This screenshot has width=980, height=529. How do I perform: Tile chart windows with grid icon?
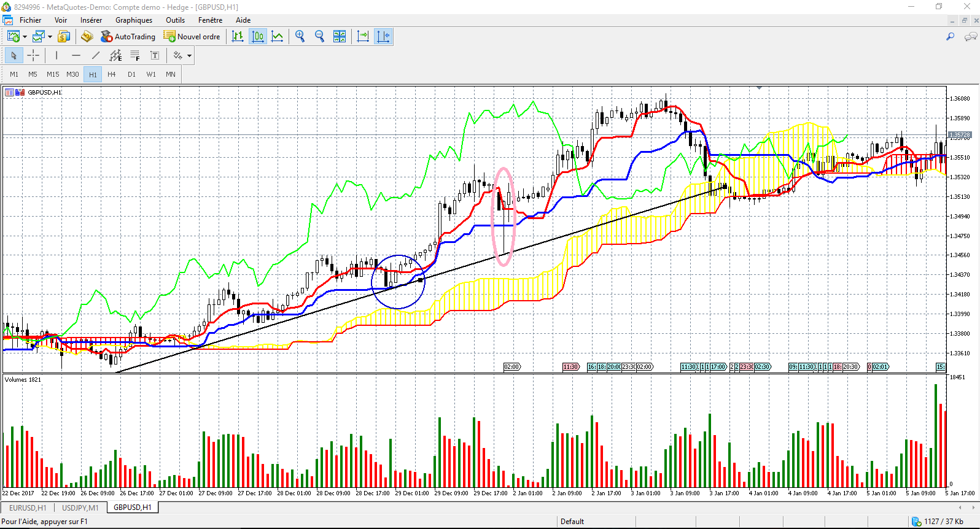(339, 37)
